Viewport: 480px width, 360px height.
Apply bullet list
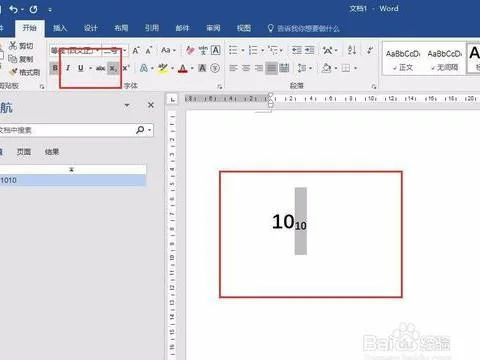point(233,50)
